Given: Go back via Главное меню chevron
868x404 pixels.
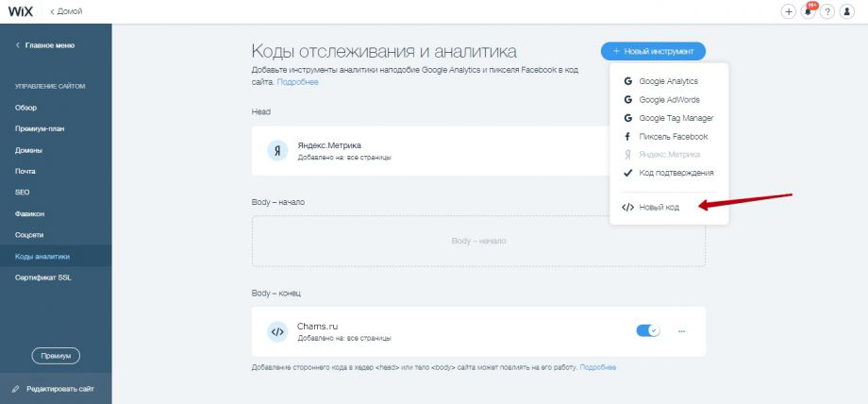Looking at the screenshot, I should coord(17,45).
